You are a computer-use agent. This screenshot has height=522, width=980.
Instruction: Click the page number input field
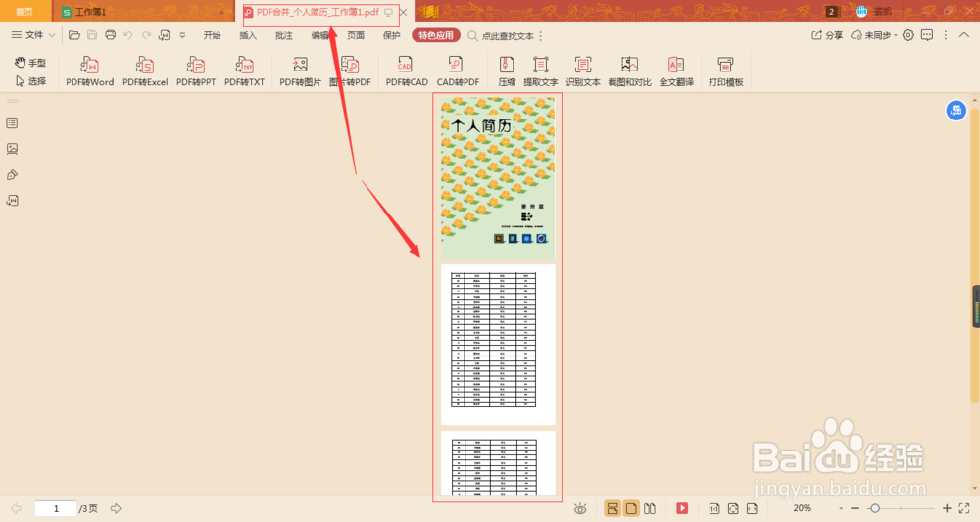coord(56,509)
